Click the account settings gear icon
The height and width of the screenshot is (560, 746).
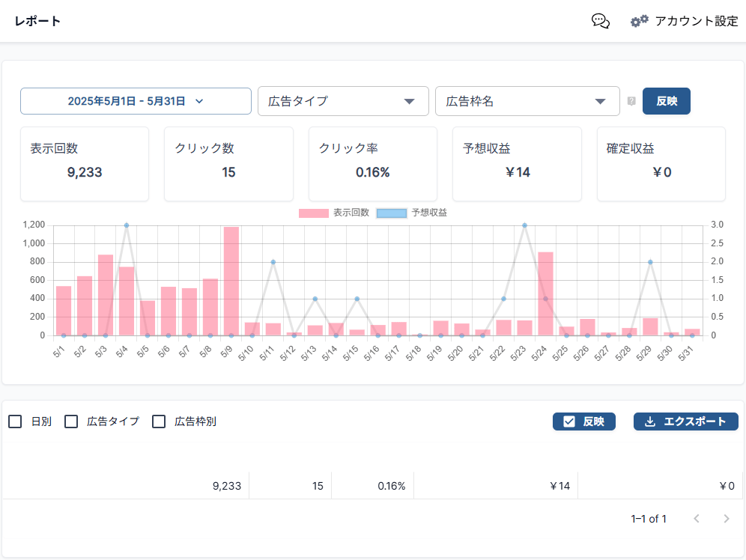pyautogui.click(x=639, y=21)
